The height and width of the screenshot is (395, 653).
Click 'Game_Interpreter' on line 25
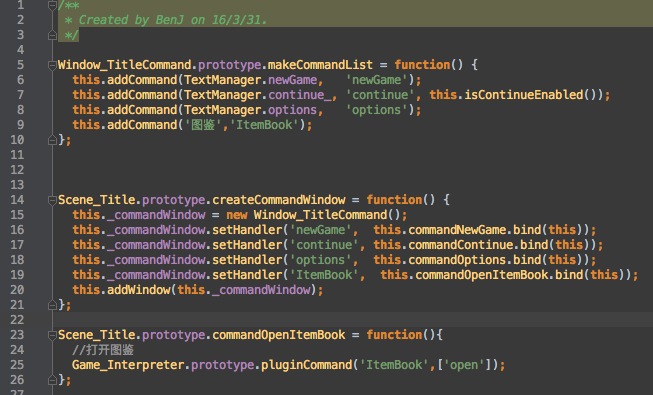point(128,365)
